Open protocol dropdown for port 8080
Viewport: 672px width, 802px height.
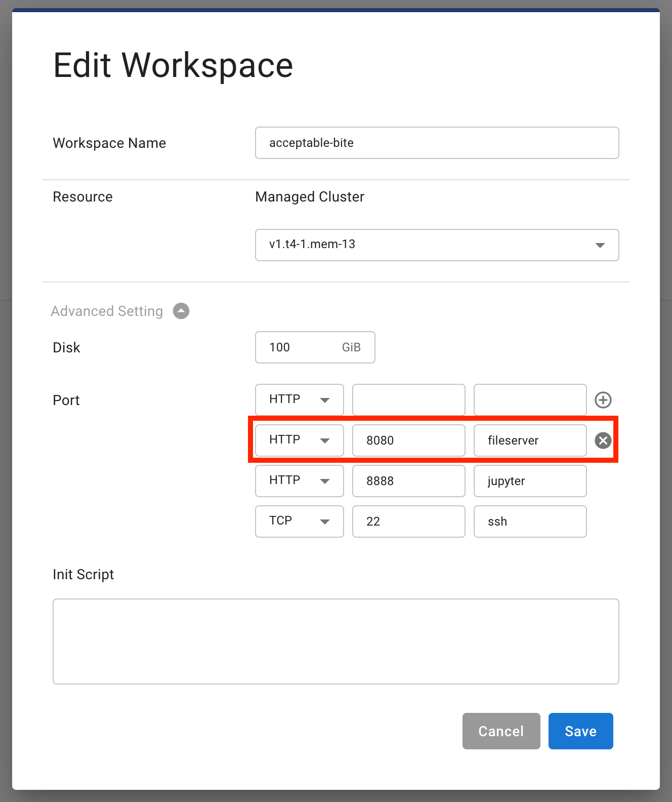(x=299, y=440)
